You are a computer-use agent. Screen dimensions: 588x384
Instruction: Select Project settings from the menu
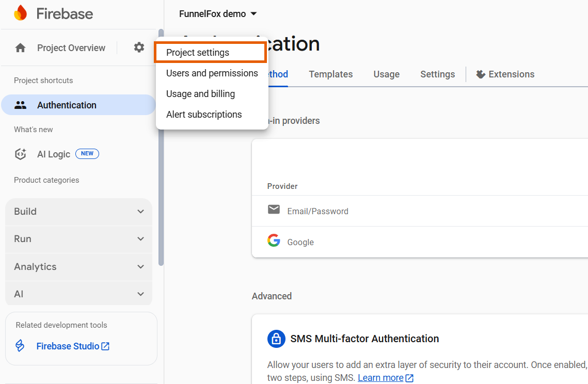(x=211, y=53)
